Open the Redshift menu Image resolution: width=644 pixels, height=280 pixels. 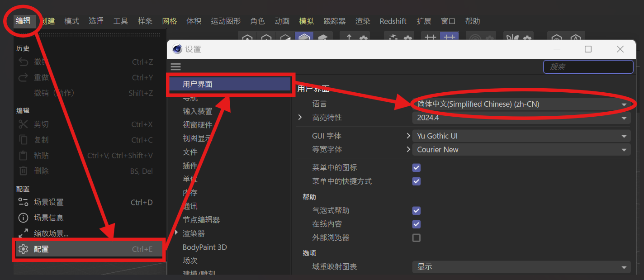pos(393,21)
